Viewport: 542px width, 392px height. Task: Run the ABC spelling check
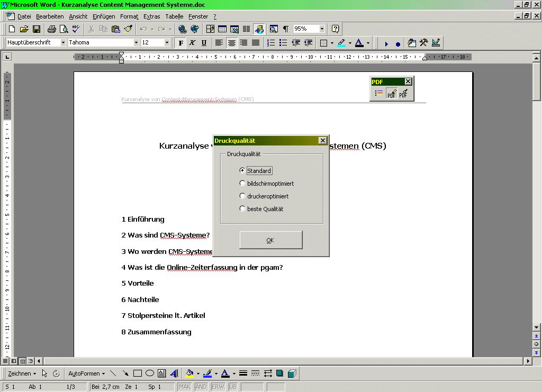pos(76,29)
